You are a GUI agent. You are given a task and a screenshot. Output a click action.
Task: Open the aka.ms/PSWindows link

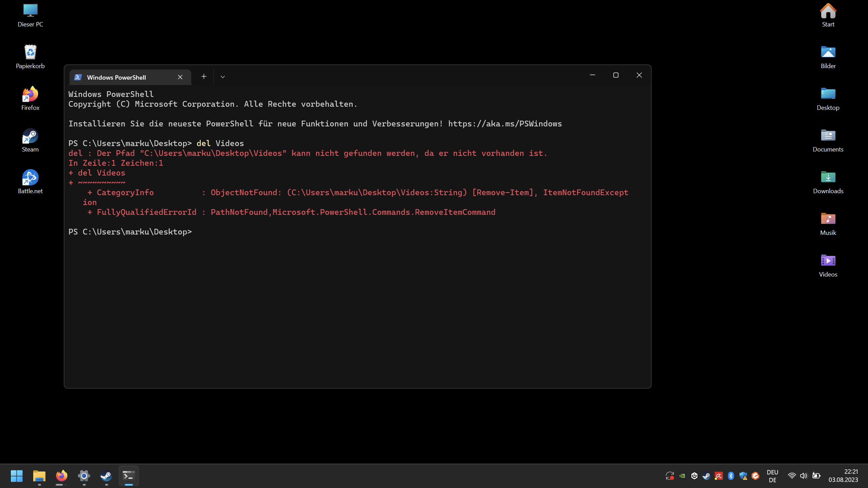click(x=505, y=124)
